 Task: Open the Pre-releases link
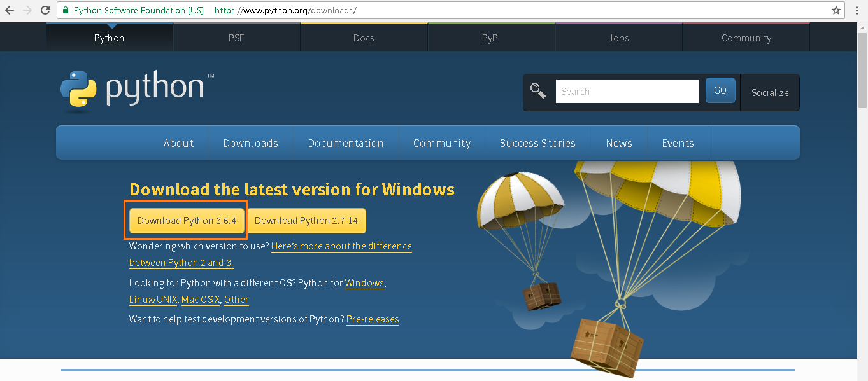coord(373,319)
